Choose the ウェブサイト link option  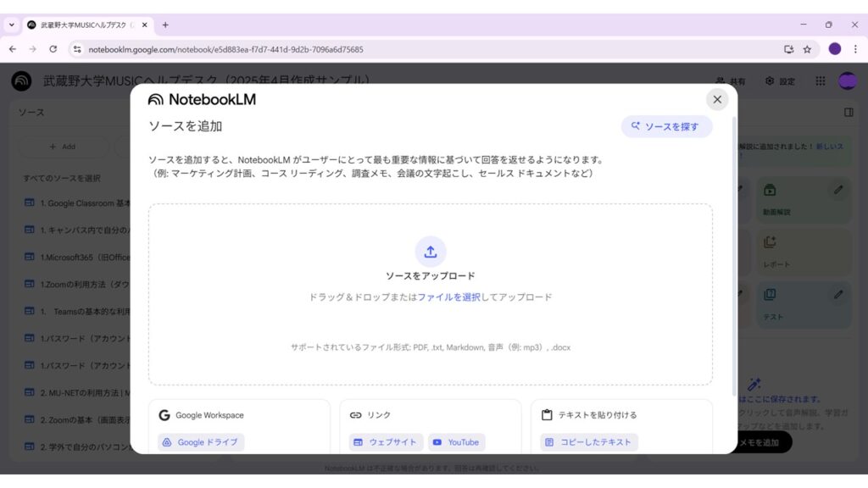coord(385,442)
